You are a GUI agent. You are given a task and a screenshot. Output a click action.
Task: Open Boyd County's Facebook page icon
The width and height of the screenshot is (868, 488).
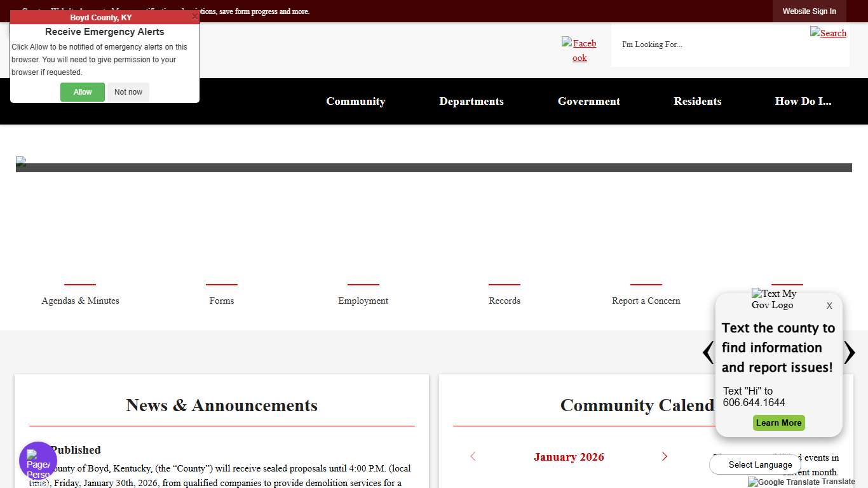pyautogui.click(x=579, y=50)
